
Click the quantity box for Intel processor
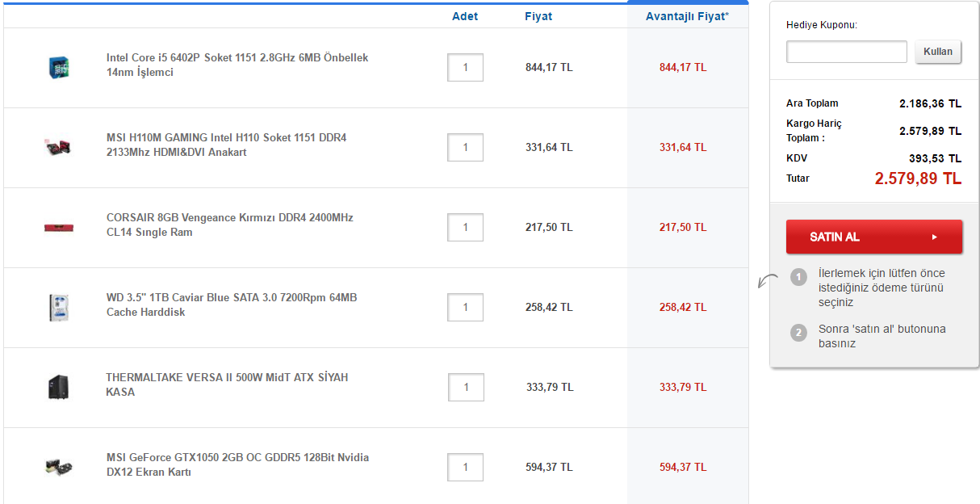point(465,68)
